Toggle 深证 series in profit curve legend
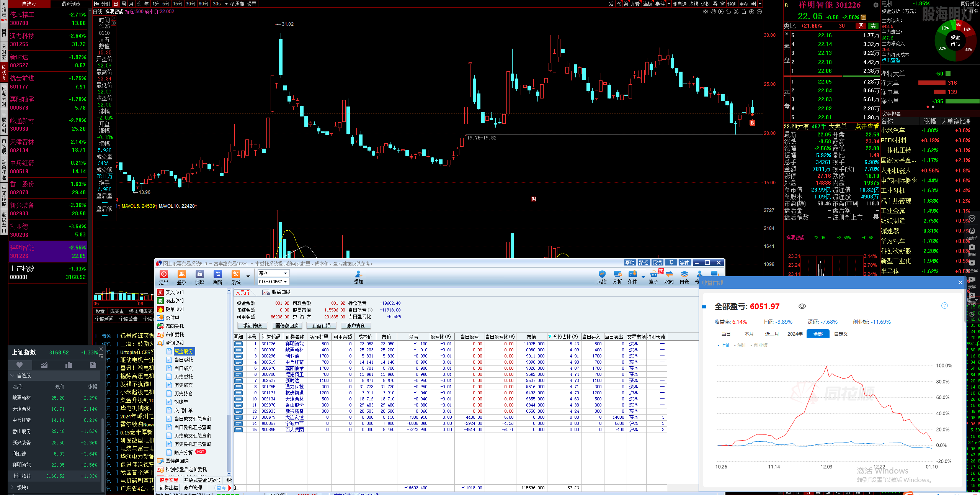This screenshot has height=495, width=980. pos(740,345)
